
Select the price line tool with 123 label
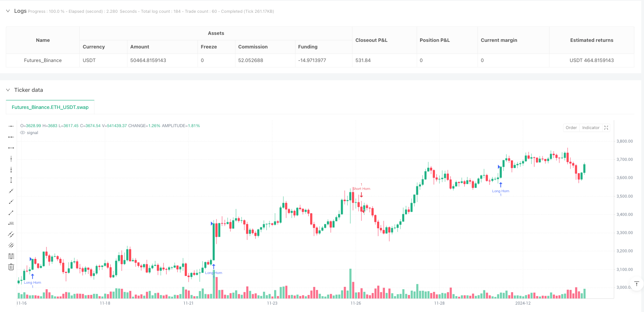click(11, 223)
